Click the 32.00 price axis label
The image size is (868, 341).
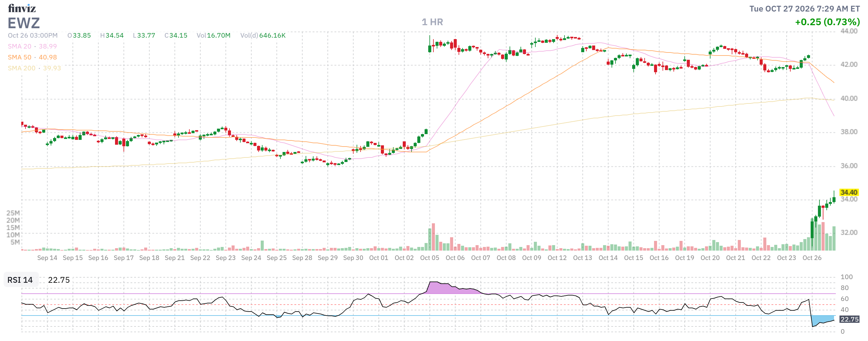pos(849,232)
